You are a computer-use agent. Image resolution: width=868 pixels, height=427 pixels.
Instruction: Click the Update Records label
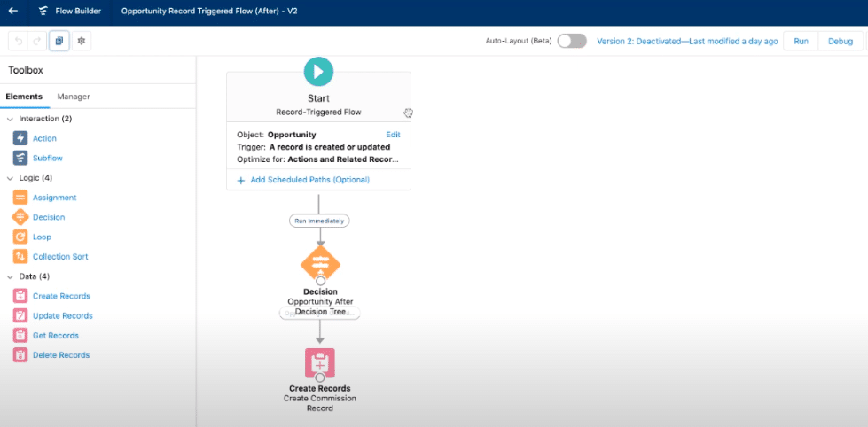(x=63, y=316)
